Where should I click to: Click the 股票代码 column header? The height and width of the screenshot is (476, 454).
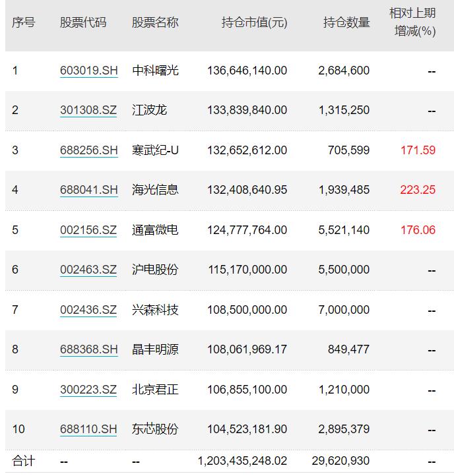coord(83,22)
